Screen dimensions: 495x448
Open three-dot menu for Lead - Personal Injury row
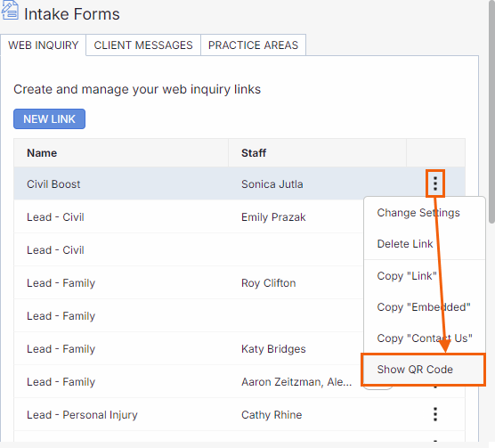click(x=435, y=414)
